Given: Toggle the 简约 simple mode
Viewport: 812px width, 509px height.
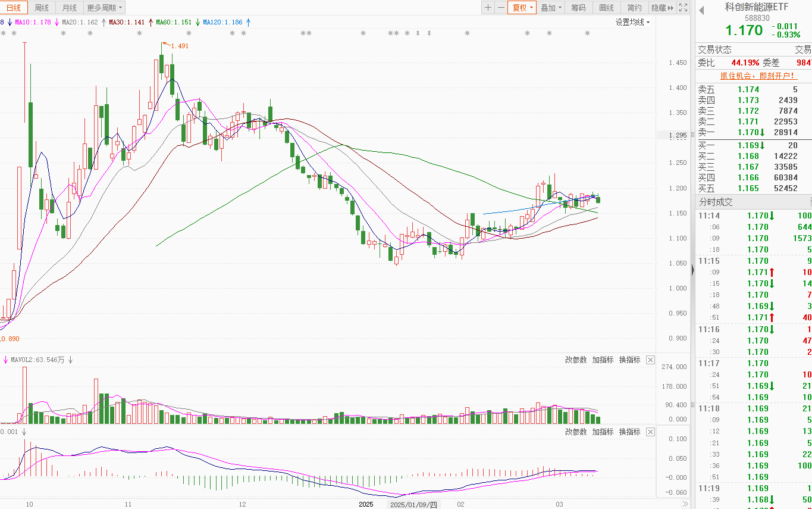Looking at the screenshot, I should point(634,8).
